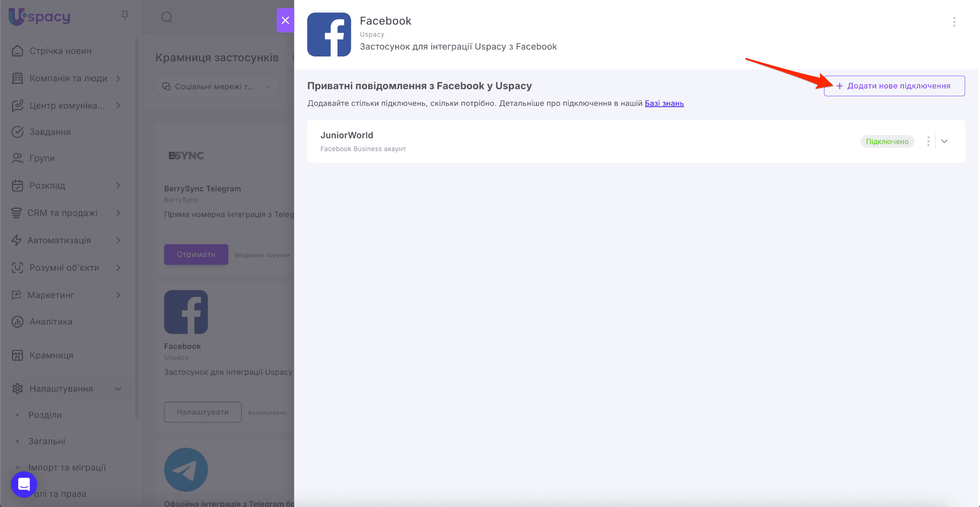Expand the Маркетинг submenu arrow
Viewport: 980px width, 507px height.
tap(118, 295)
